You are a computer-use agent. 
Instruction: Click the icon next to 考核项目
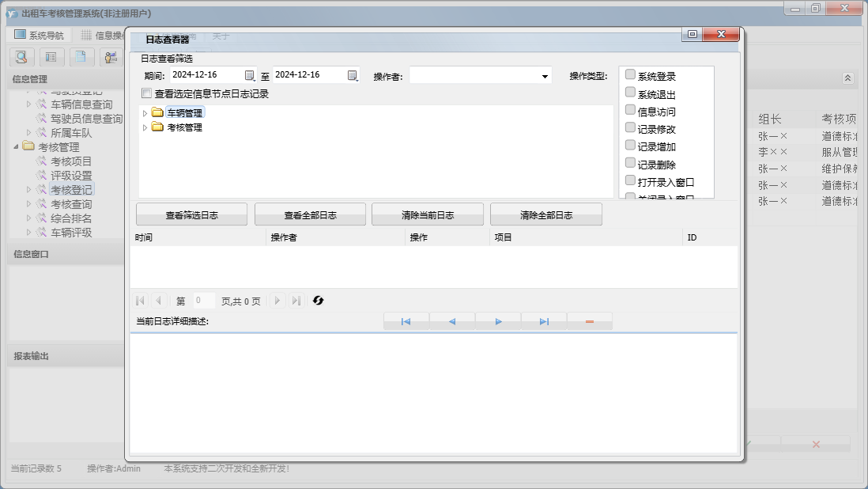(x=42, y=161)
